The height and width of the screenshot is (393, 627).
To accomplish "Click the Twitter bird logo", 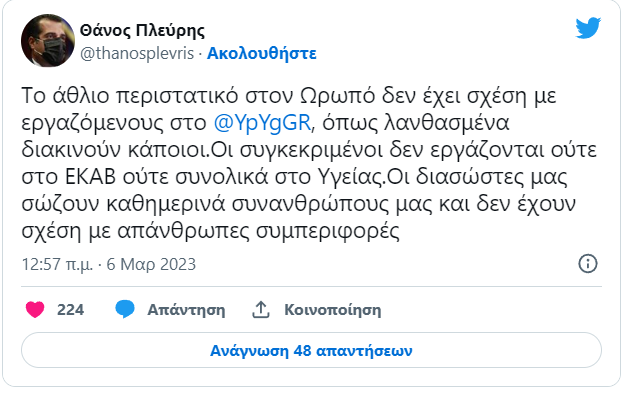I will point(588,28).
